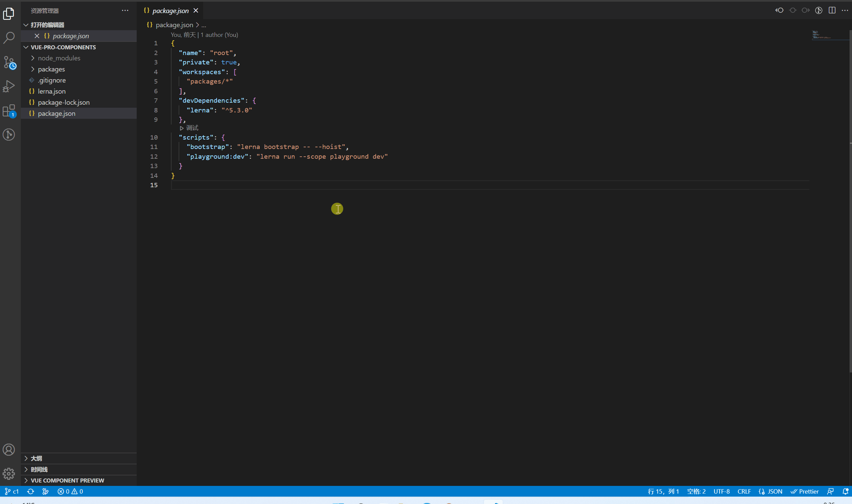Open the Explorer view in the activity bar
This screenshot has height=504, width=852.
pyautogui.click(x=9, y=13)
